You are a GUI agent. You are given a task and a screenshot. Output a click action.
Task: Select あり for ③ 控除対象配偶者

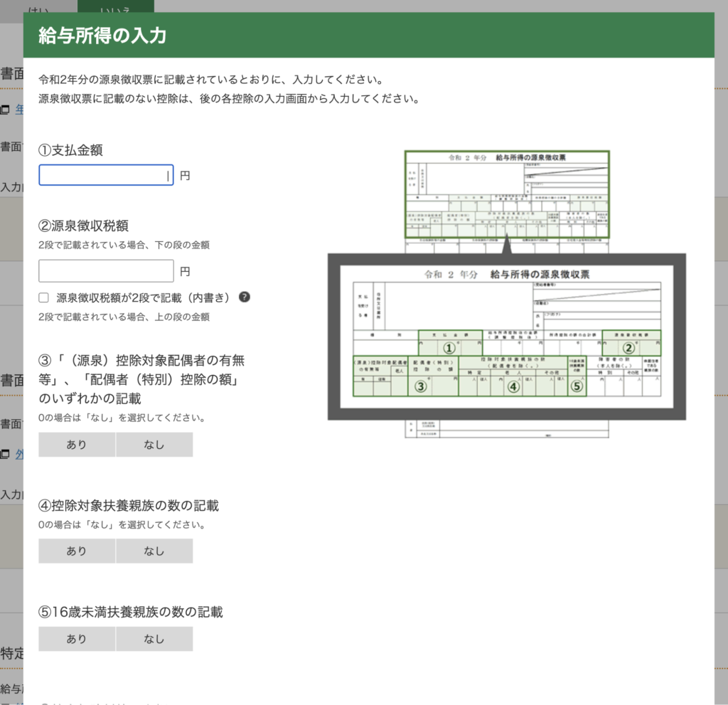[x=77, y=445]
